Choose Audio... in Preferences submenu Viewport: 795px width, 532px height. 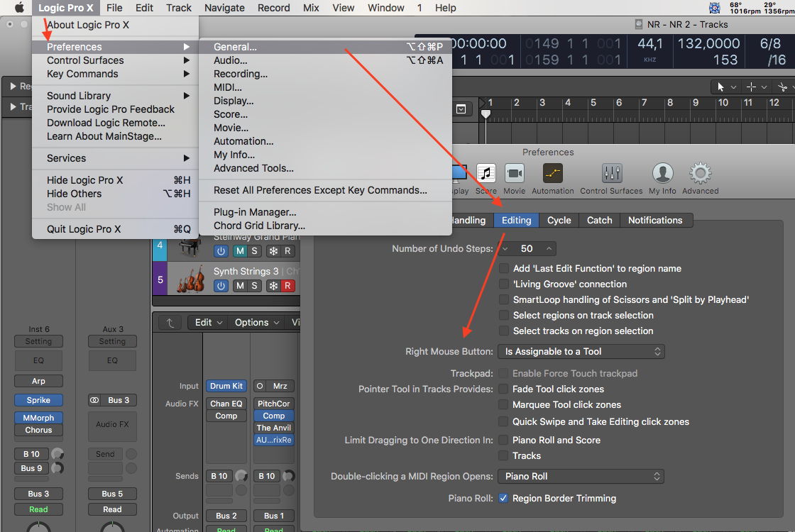pos(326,60)
